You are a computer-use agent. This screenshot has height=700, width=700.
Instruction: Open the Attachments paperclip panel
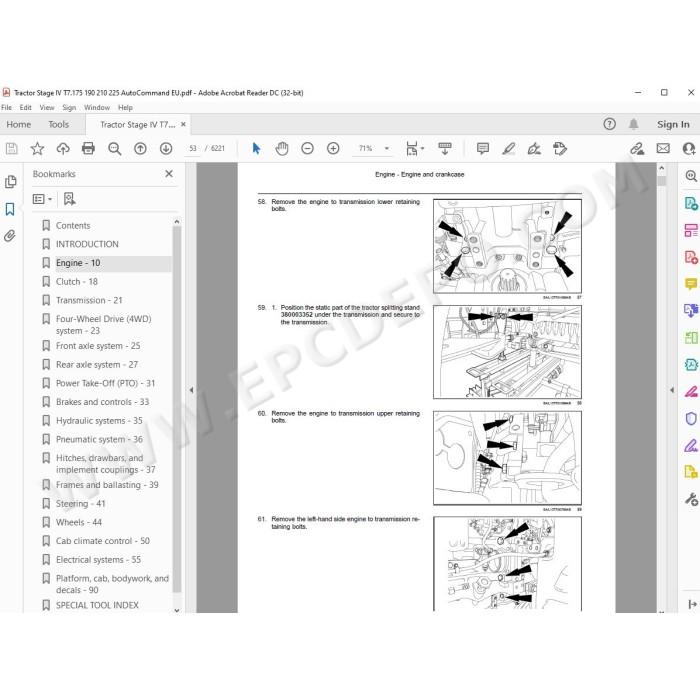[x=10, y=235]
